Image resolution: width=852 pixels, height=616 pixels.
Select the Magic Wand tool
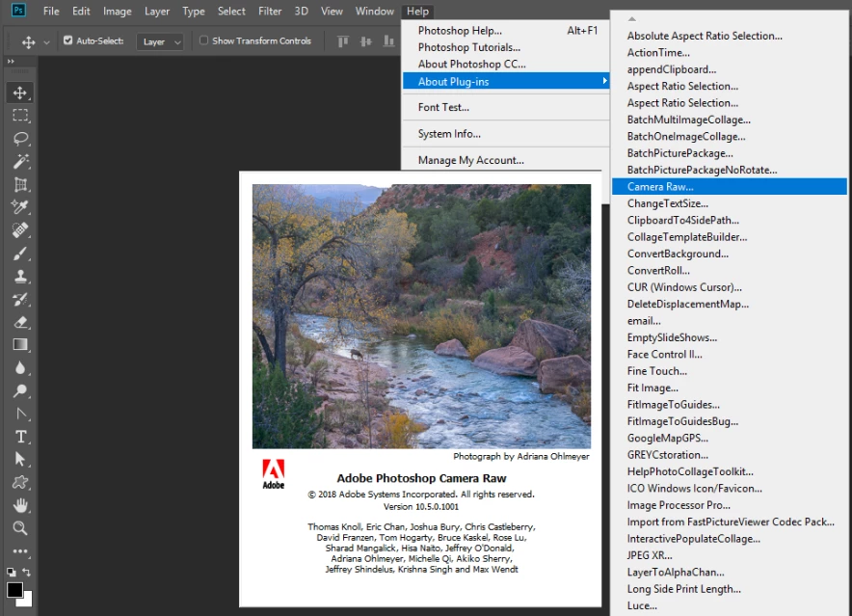coord(20,161)
